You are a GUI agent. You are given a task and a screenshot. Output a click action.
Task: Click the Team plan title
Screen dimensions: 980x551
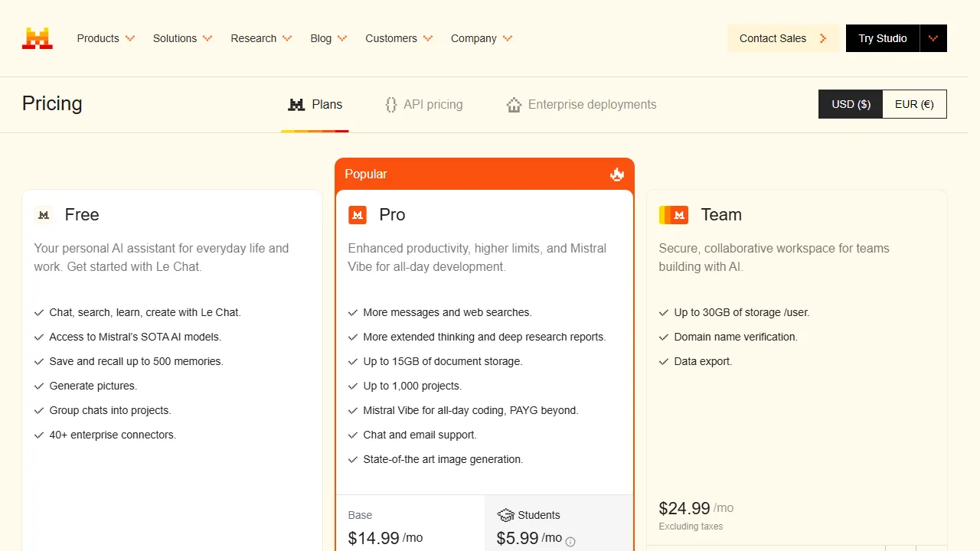[x=721, y=215]
